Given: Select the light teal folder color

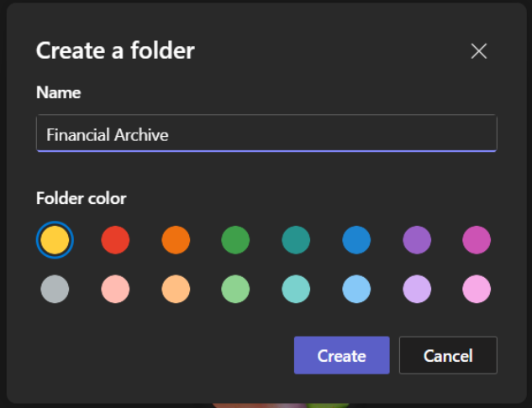Looking at the screenshot, I should point(296,290).
